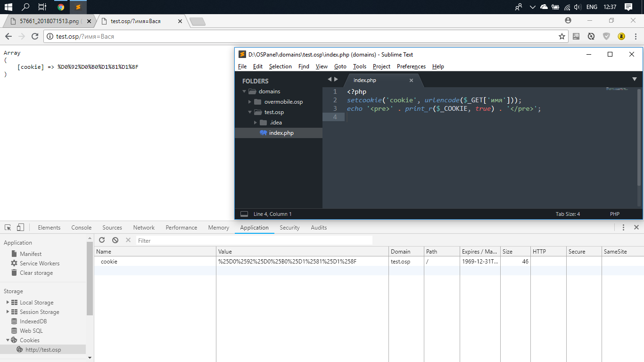Open the Windows Task View taskbar icon
The width and height of the screenshot is (644, 362).
[42, 7]
